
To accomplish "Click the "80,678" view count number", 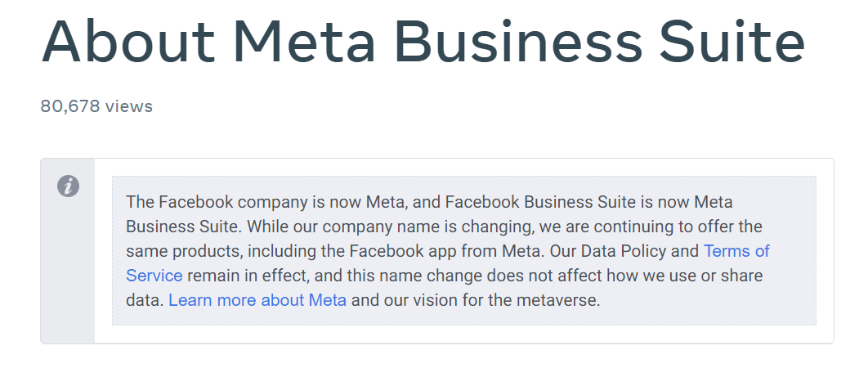I will [x=69, y=105].
